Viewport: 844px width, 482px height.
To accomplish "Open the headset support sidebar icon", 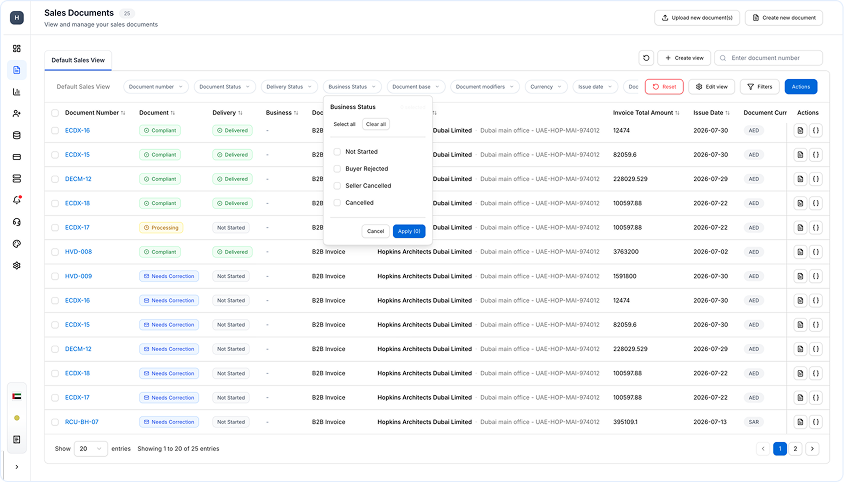I will [17, 222].
